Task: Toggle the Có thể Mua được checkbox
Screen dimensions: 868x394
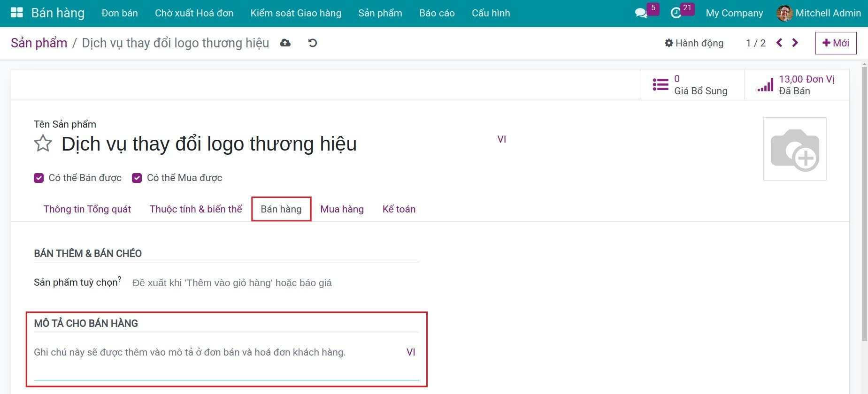Action: click(137, 178)
